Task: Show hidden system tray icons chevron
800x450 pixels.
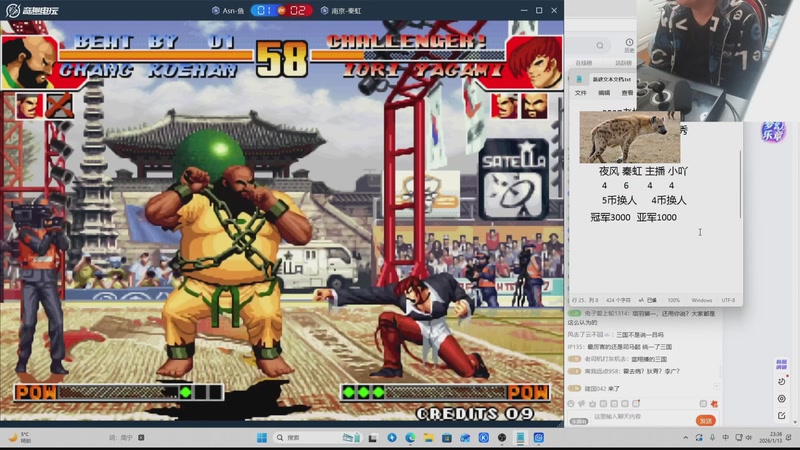Action: tap(686, 437)
